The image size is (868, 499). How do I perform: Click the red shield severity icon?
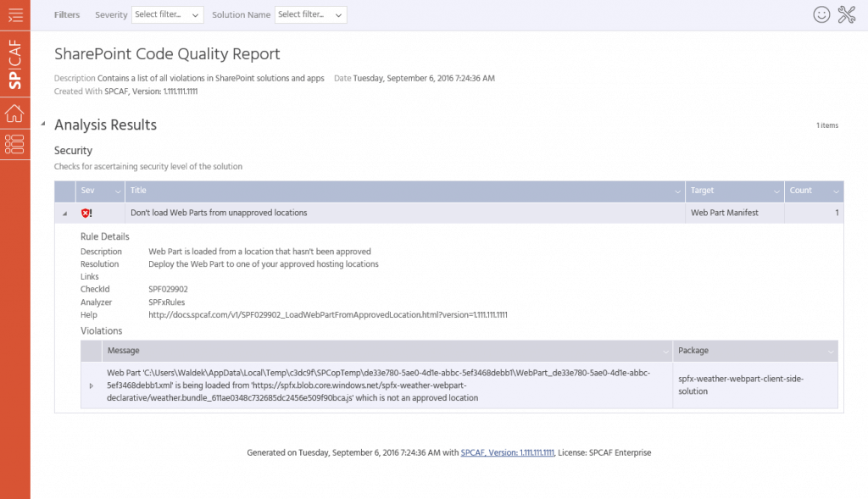click(x=86, y=213)
